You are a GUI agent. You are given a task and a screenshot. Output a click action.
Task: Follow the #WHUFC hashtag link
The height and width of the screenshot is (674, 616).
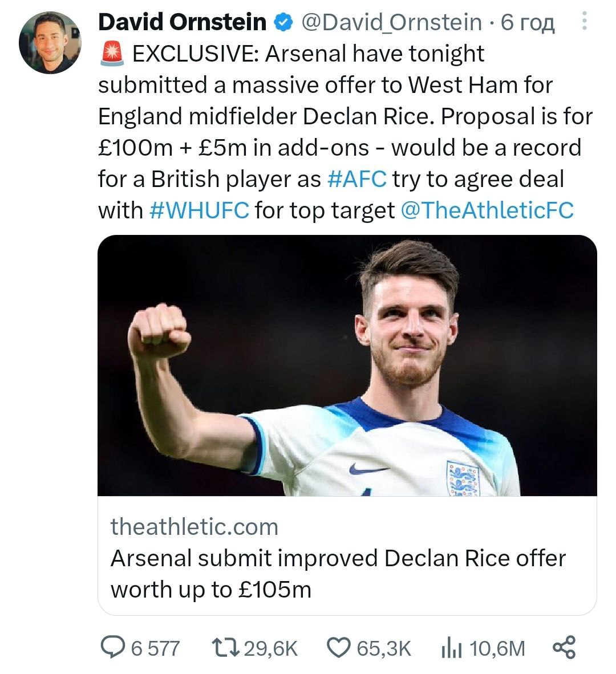click(x=199, y=210)
